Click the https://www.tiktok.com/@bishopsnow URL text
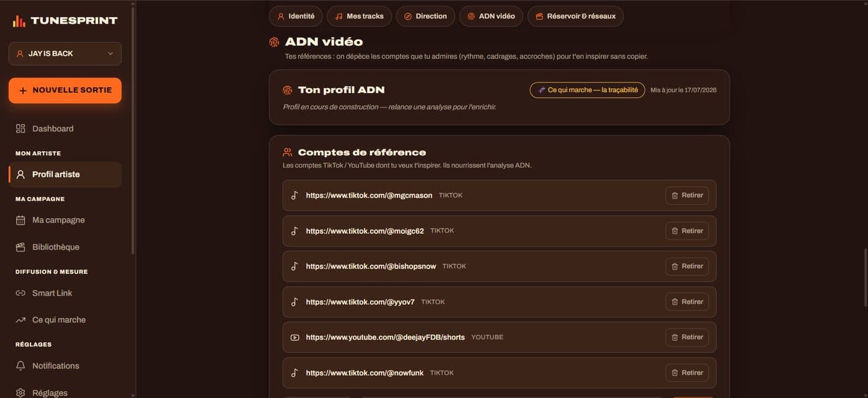Screen dimensions: 868x398 coord(371,267)
